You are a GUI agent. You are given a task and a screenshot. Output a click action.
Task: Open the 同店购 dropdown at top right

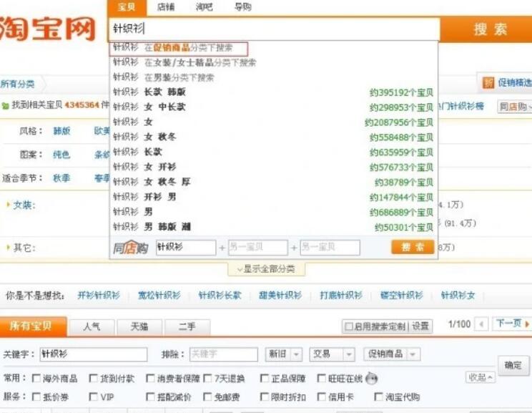tap(515, 107)
